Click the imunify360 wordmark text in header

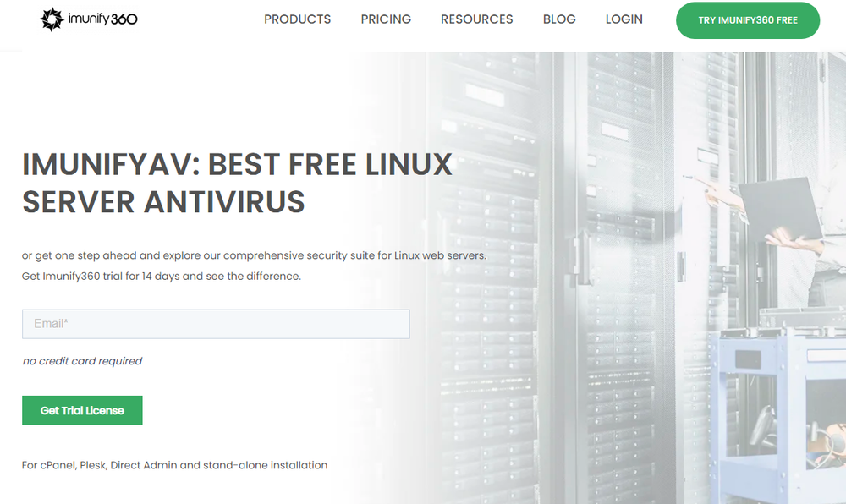click(102, 19)
